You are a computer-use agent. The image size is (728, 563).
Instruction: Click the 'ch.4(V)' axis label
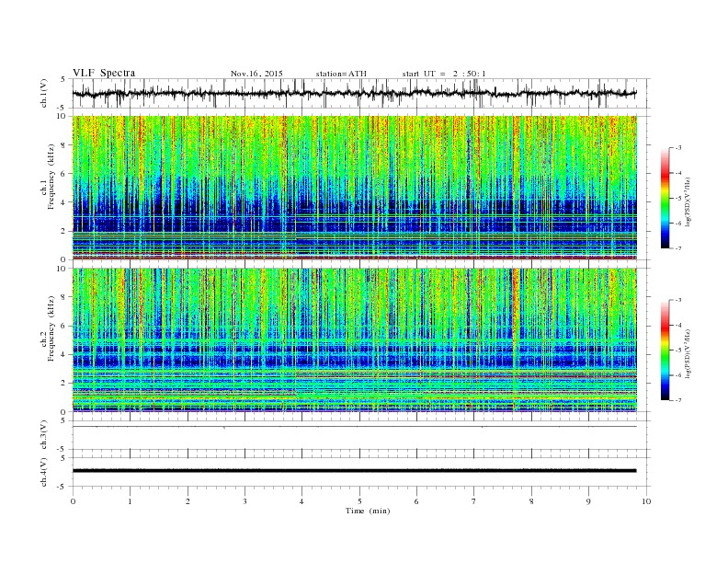pyautogui.click(x=44, y=472)
